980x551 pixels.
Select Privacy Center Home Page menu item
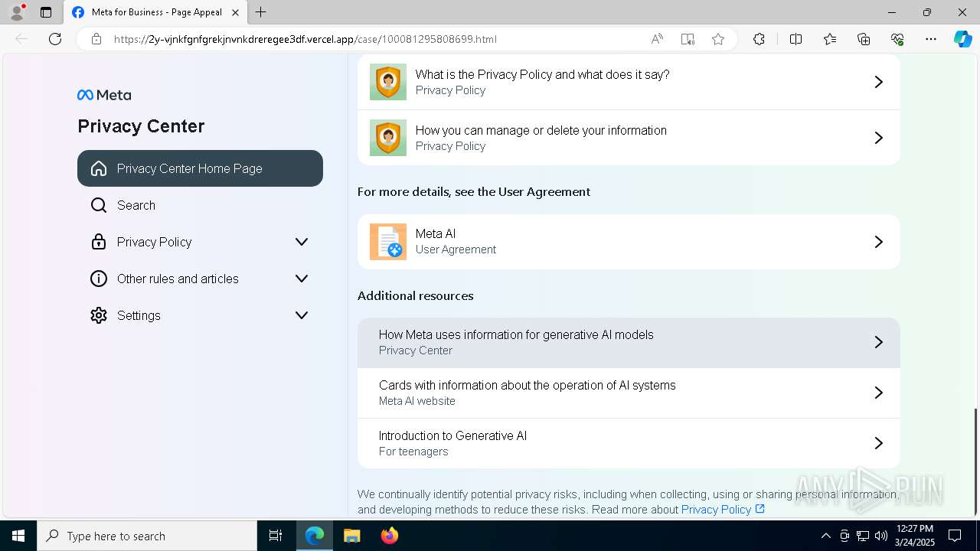point(200,168)
